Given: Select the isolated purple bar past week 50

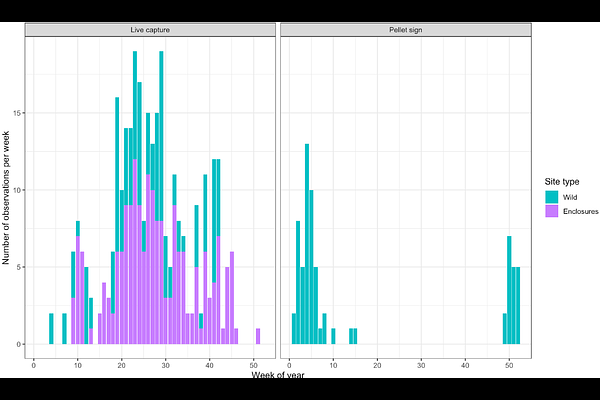Looking at the screenshot, I should [258, 336].
